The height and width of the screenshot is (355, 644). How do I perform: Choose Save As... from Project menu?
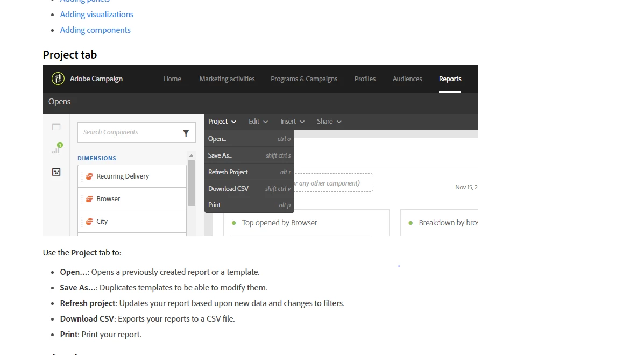coord(249,155)
